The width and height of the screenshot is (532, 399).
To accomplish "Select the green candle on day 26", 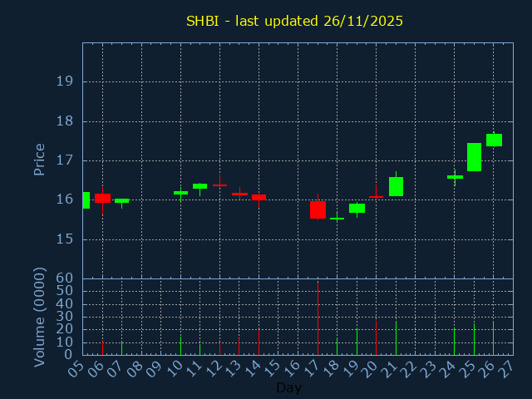I will tap(494, 140).
